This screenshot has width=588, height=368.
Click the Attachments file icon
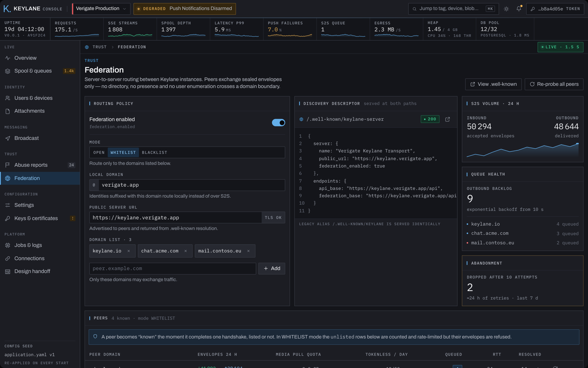pos(8,111)
